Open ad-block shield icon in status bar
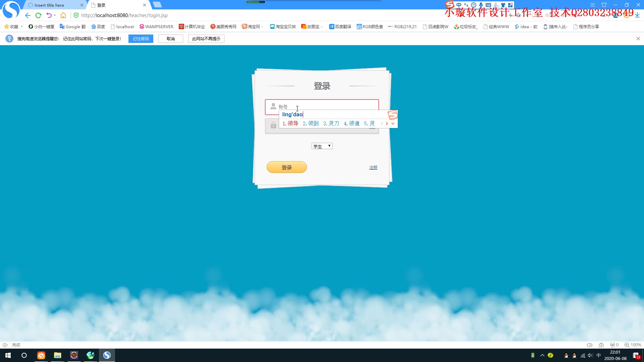The width and height of the screenshot is (644, 362). click(x=614, y=345)
